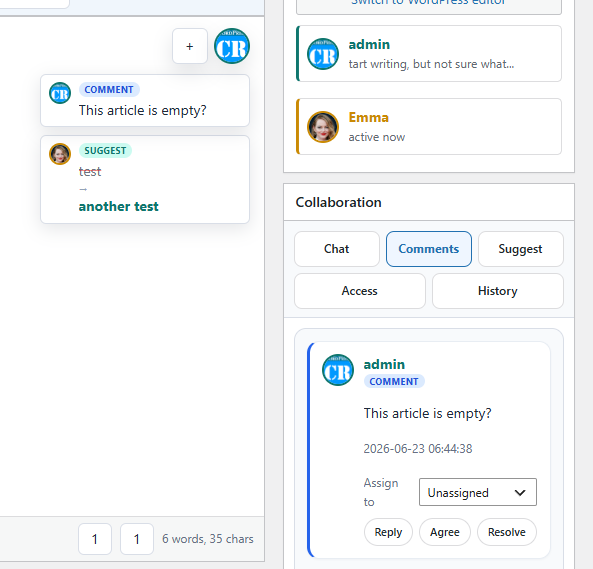Click the Collaboration panel header
The width and height of the screenshot is (593, 569).
429,202
